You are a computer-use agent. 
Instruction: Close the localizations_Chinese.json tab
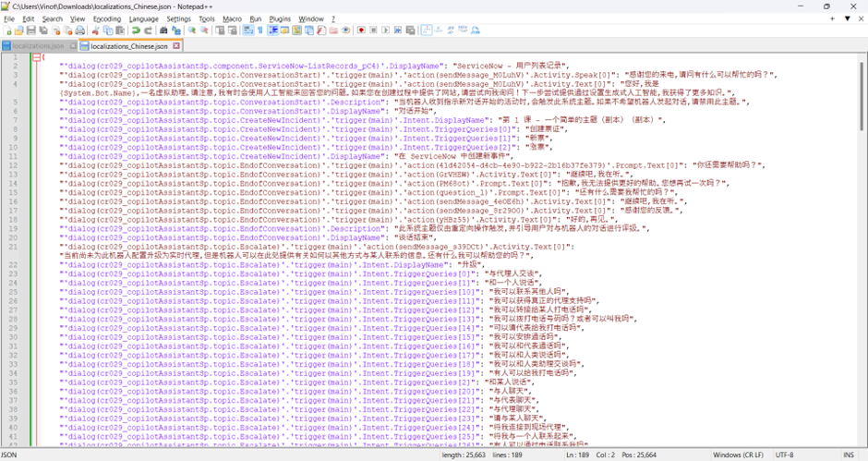pyautogui.click(x=176, y=45)
